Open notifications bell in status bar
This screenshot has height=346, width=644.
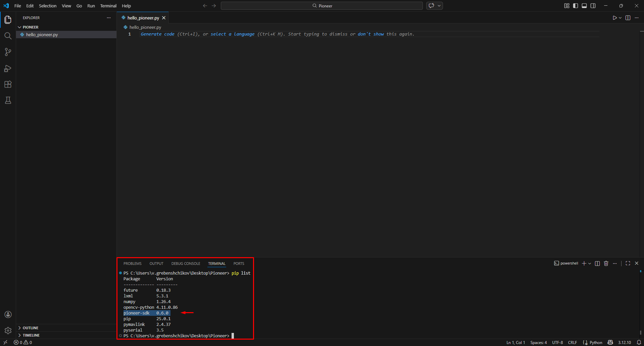[639, 342]
